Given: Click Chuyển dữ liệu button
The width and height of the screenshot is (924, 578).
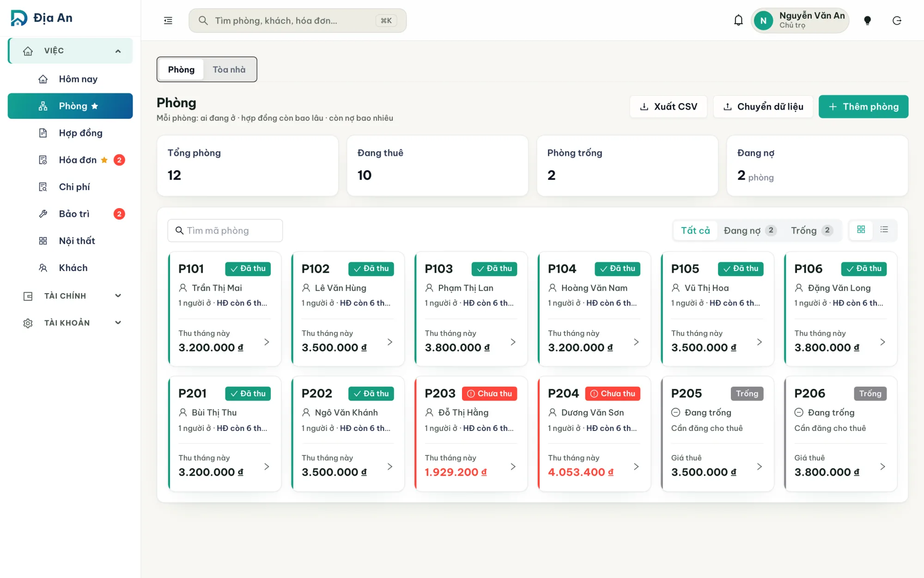Looking at the screenshot, I should pyautogui.click(x=763, y=107).
